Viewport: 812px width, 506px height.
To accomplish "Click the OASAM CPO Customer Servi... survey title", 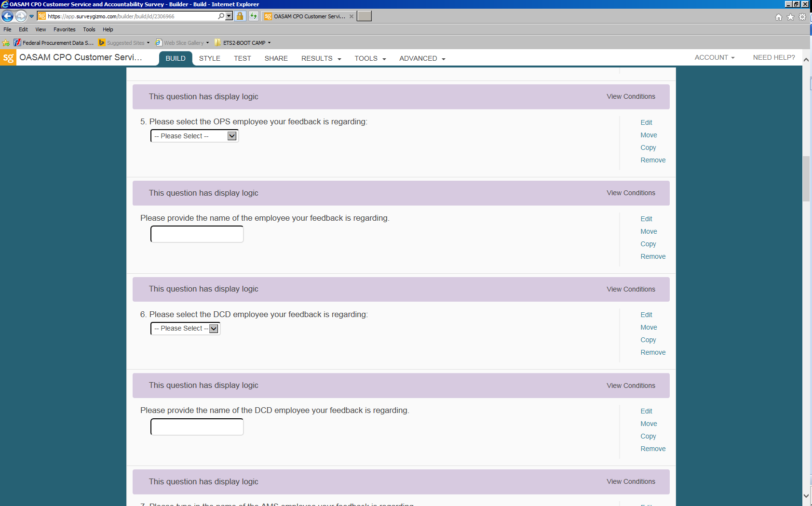I will coord(81,57).
